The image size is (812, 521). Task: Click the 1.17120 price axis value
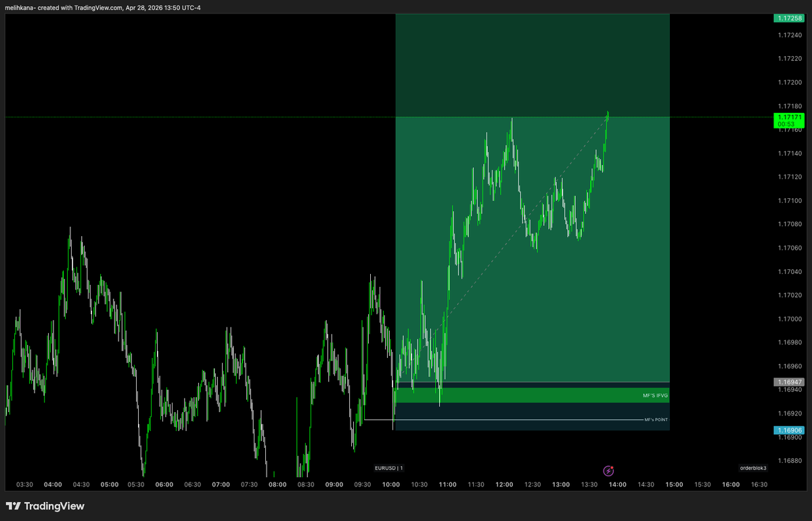(x=790, y=177)
